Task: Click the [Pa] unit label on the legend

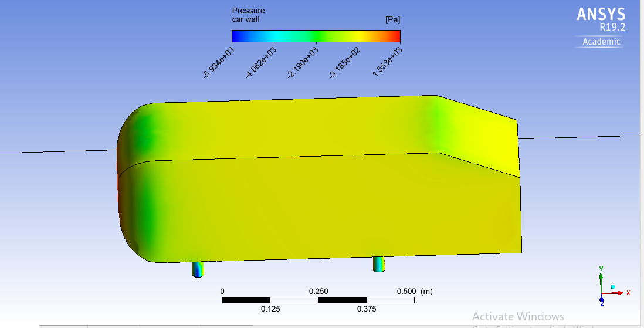Action: click(392, 19)
